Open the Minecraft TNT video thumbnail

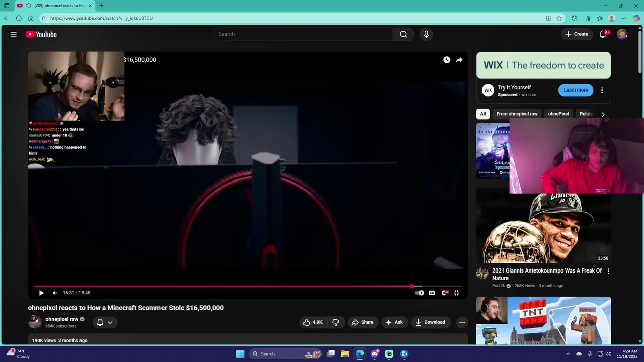[x=543, y=321]
